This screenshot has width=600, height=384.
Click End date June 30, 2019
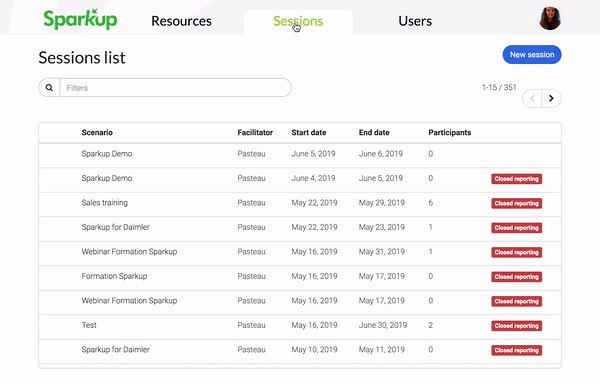(383, 325)
